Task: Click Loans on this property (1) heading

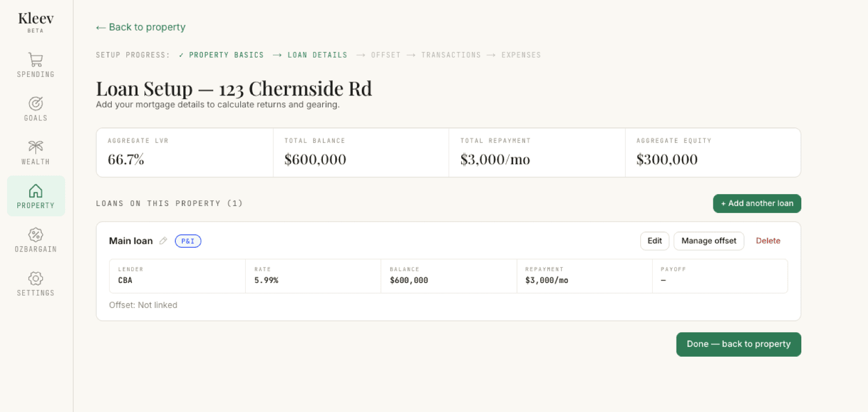Action: (x=169, y=203)
